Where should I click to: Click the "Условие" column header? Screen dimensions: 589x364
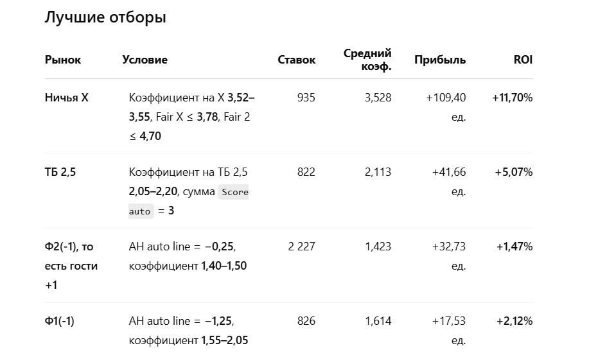tap(145, 60)
